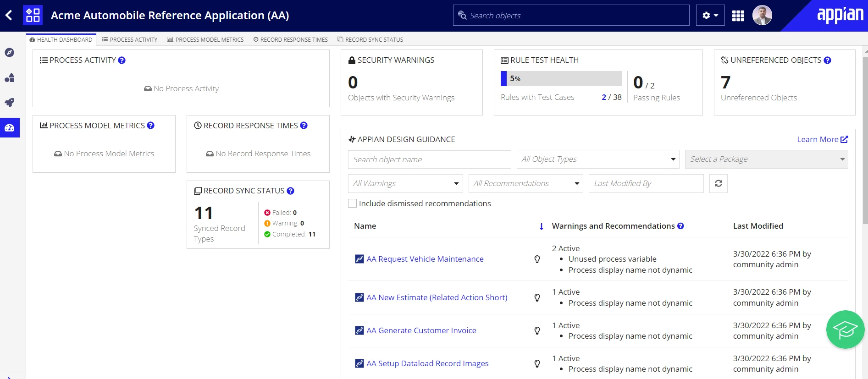Click the Failed: 0 sync status
Viewport: 868px width, 379px height.
coord(281,213)
